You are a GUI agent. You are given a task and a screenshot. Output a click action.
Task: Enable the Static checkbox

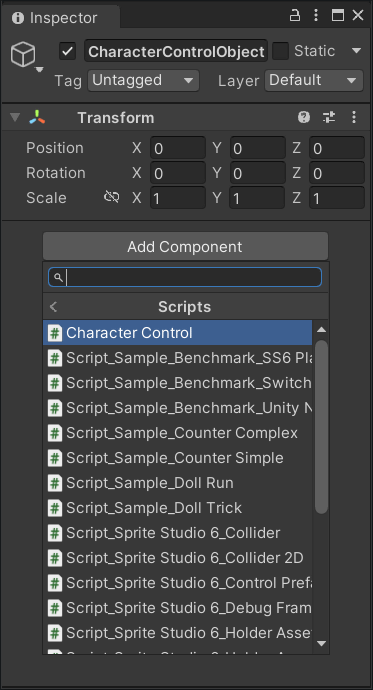281,51
